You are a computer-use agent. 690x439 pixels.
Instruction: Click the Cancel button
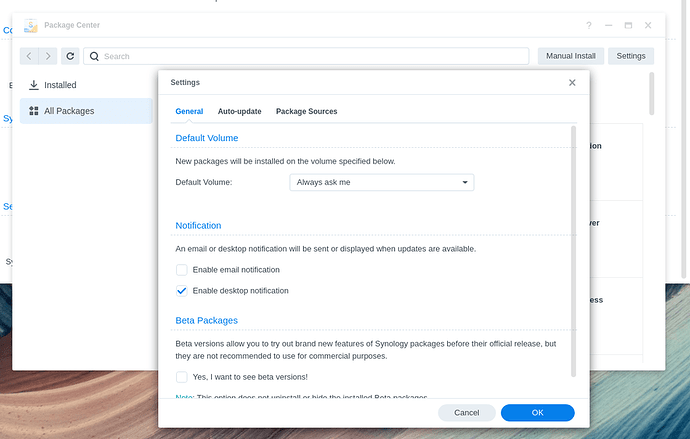point(466,413)
